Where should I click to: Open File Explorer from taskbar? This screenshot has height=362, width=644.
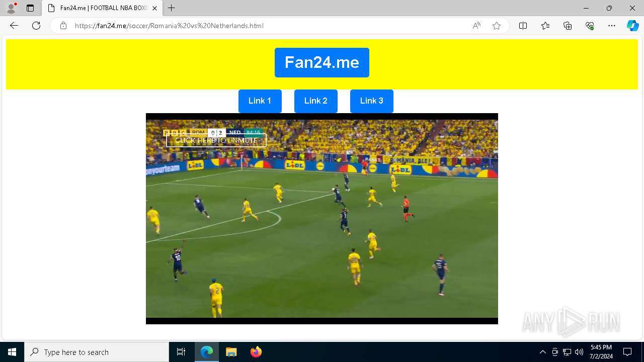[x=231, y=352]
